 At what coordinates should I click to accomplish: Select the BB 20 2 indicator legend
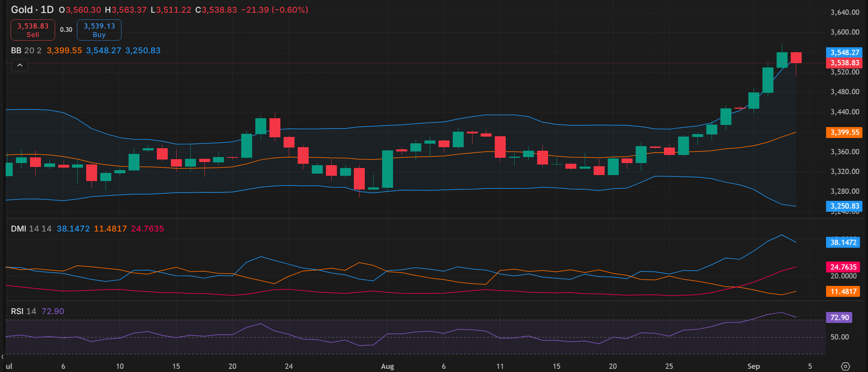(26, 50)
